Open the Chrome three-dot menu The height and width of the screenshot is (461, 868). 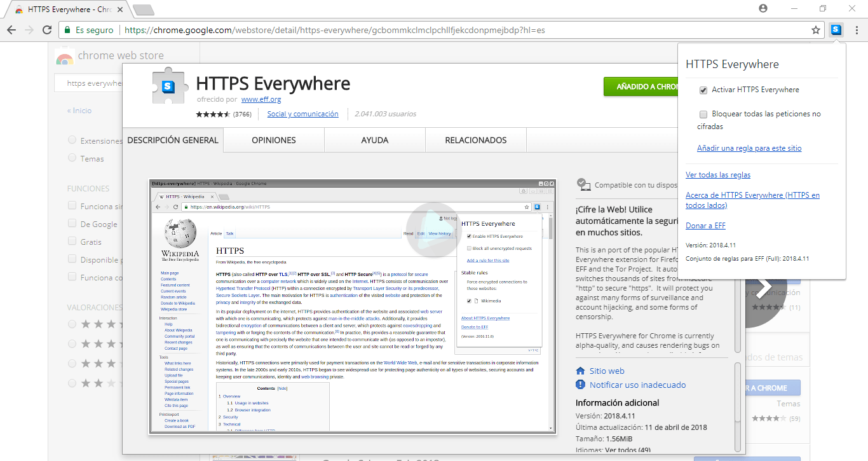pyautogui.click(x=857, y=30)
